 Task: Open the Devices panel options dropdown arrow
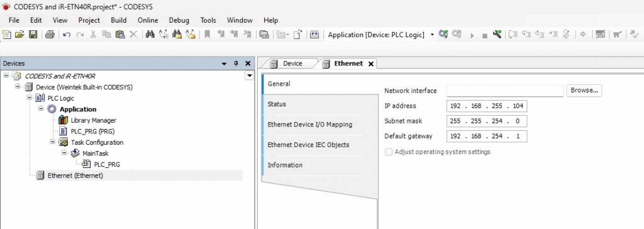(x=224, y=64)
